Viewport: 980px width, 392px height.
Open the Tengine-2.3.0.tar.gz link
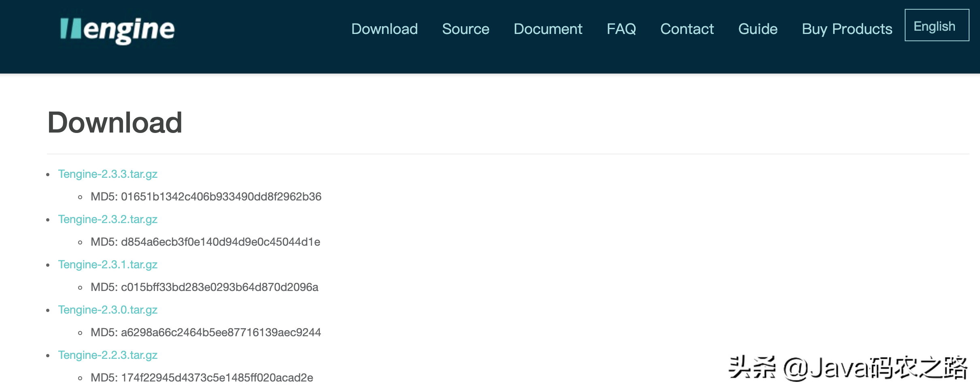pos(108,310)
